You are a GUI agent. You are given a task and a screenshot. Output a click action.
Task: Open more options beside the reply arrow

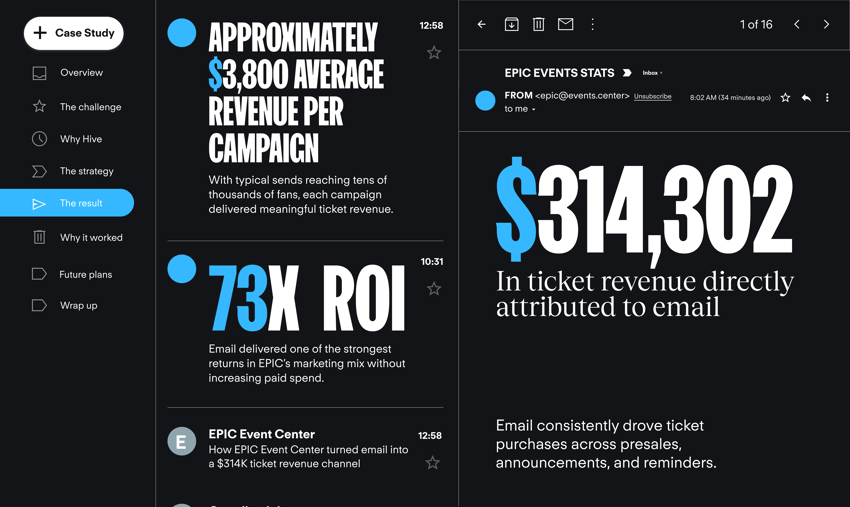click(x=827, y=98)
